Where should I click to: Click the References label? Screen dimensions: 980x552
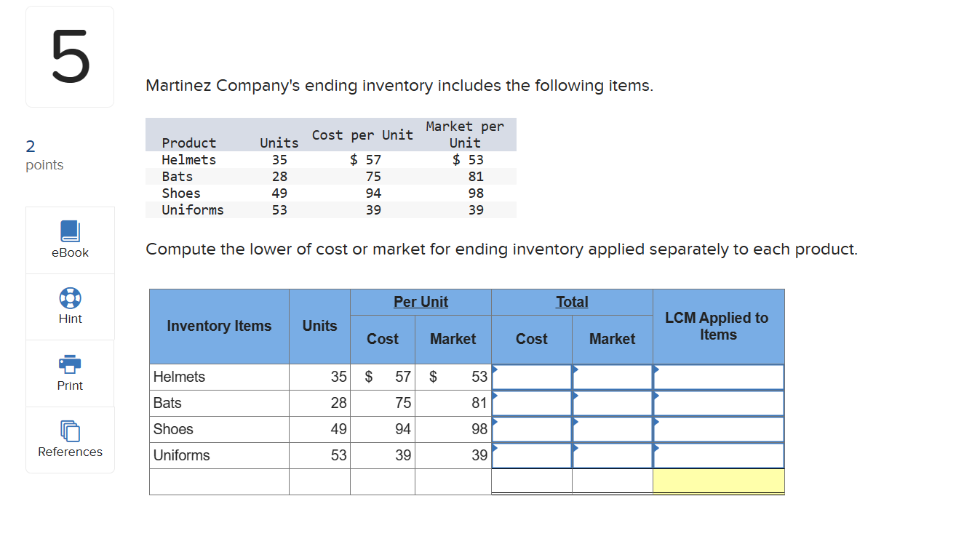[x=70, y=452]
